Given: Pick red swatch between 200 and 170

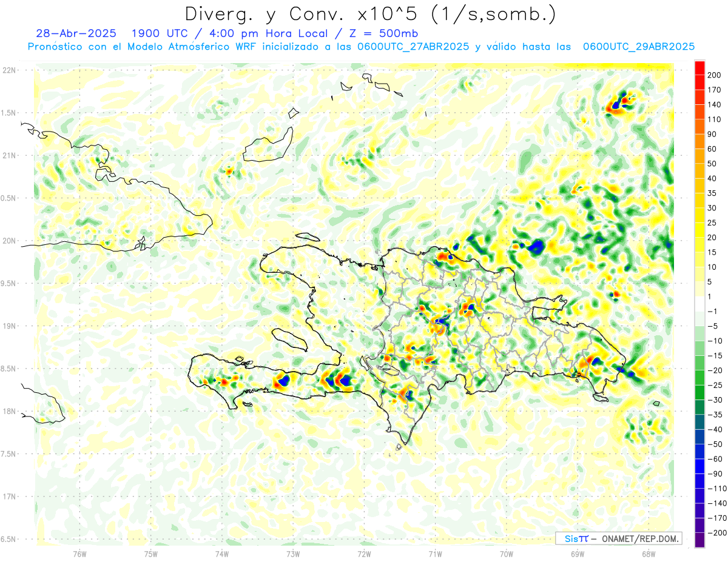Looking at the screenshot, I should coord(700,83).
